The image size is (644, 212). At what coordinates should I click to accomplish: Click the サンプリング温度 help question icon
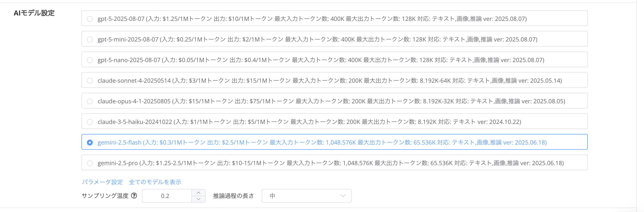tap(134, 196)
